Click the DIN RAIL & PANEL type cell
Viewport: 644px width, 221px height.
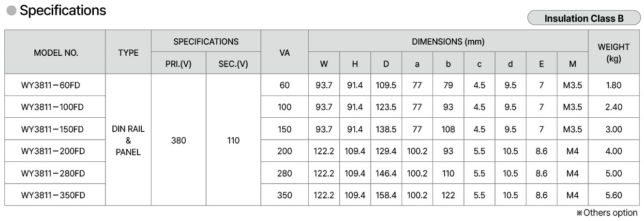[x=128, y=141]
